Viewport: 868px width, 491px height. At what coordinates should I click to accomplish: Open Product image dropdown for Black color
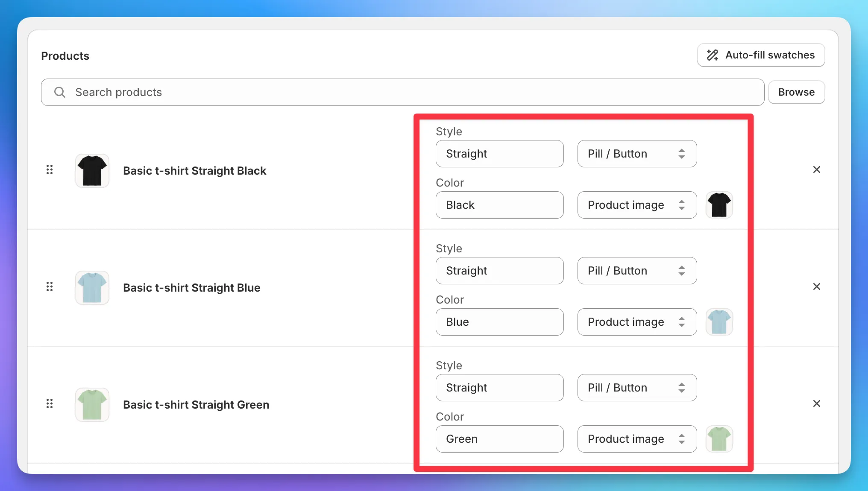point(637,205)
